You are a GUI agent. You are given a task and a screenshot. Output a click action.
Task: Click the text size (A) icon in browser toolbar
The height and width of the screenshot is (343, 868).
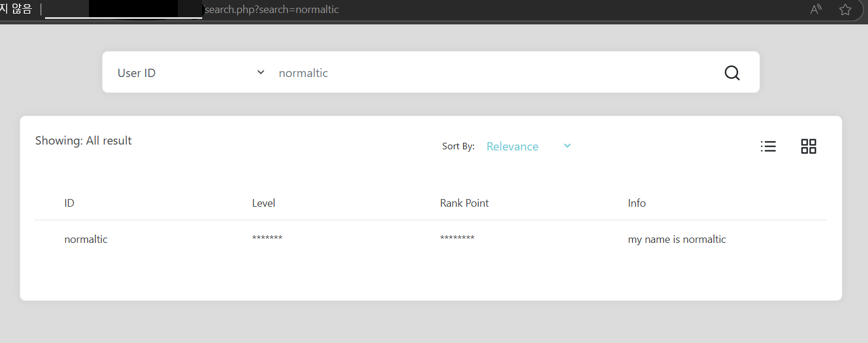[x=815, y=9]
